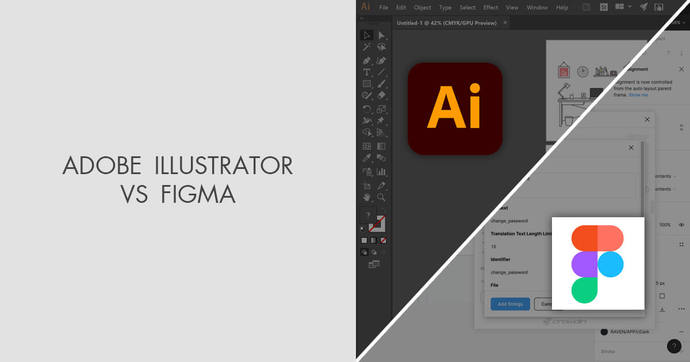Pick the Eyedropper tool
Viewport: 690px width, 362px height.
pos(367,158)
